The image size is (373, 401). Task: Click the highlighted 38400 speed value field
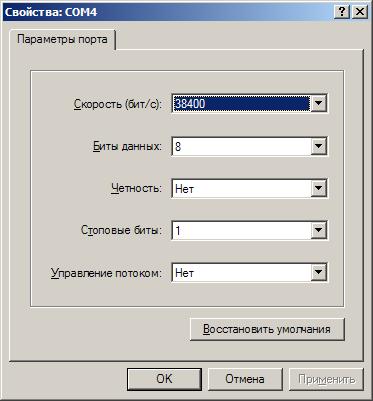pos(242,104)
